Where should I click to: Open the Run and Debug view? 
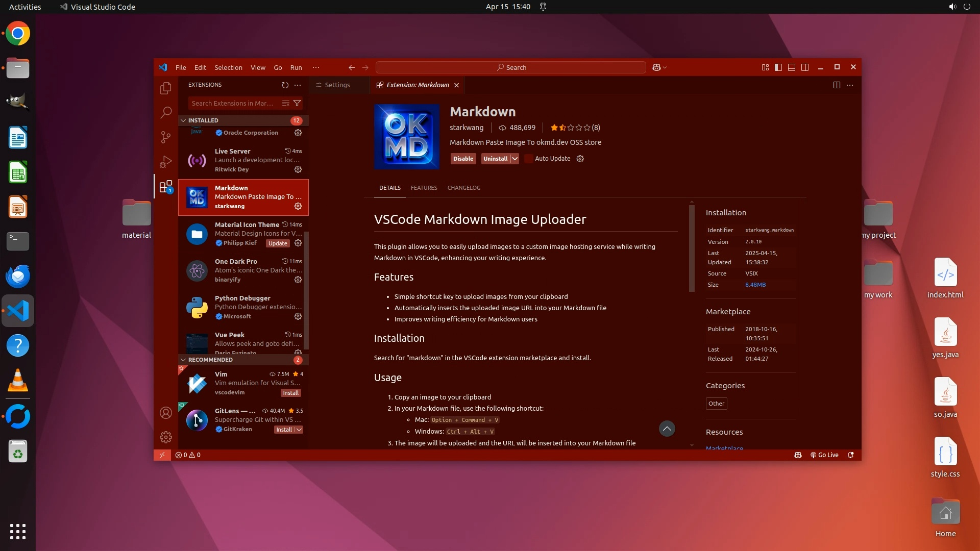point(165,162)
